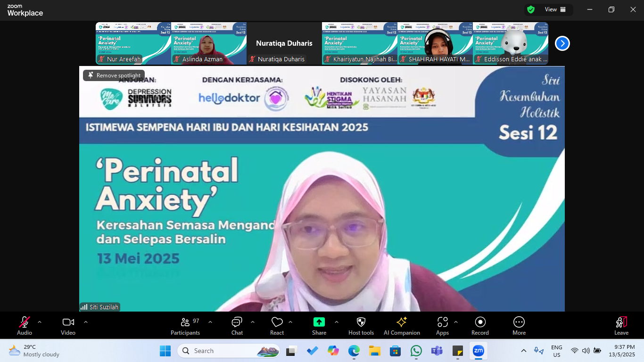Open the View layout menu

click(x=556, y=9)
